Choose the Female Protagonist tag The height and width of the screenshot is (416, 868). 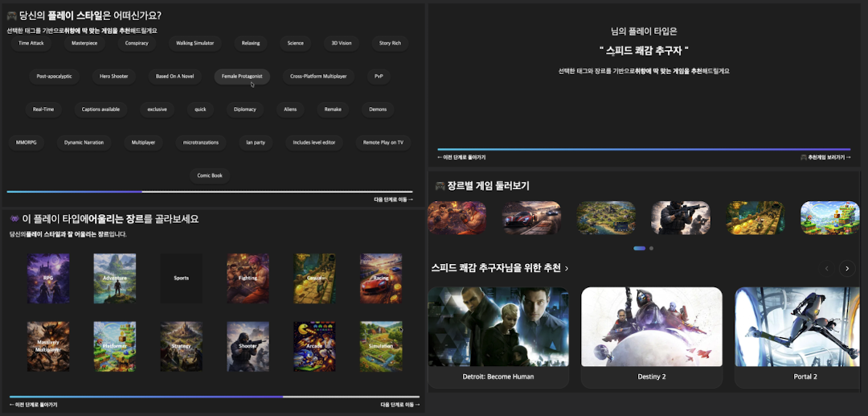click(242, 76)
